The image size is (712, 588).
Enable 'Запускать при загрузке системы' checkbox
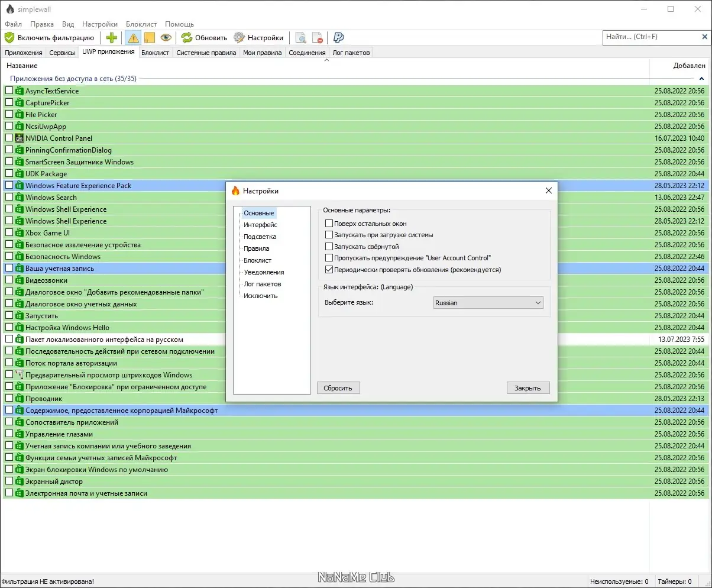[x=329, y=235]
